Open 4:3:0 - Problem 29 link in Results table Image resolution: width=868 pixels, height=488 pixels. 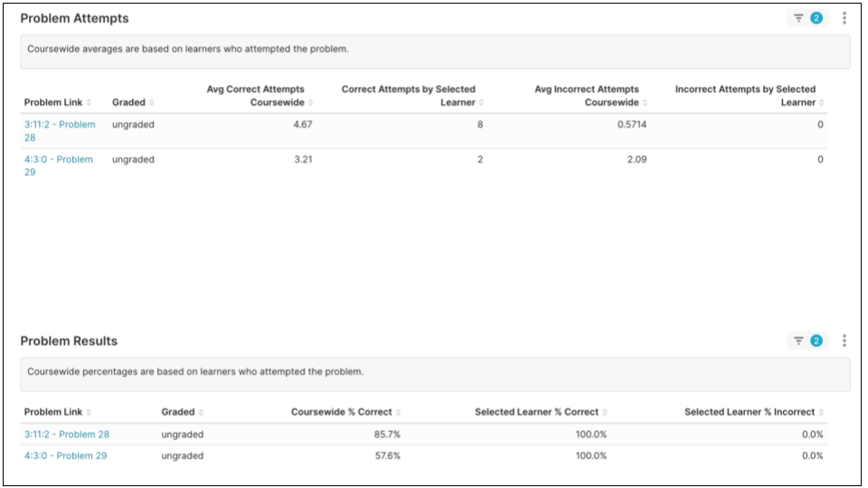[65, 456]
